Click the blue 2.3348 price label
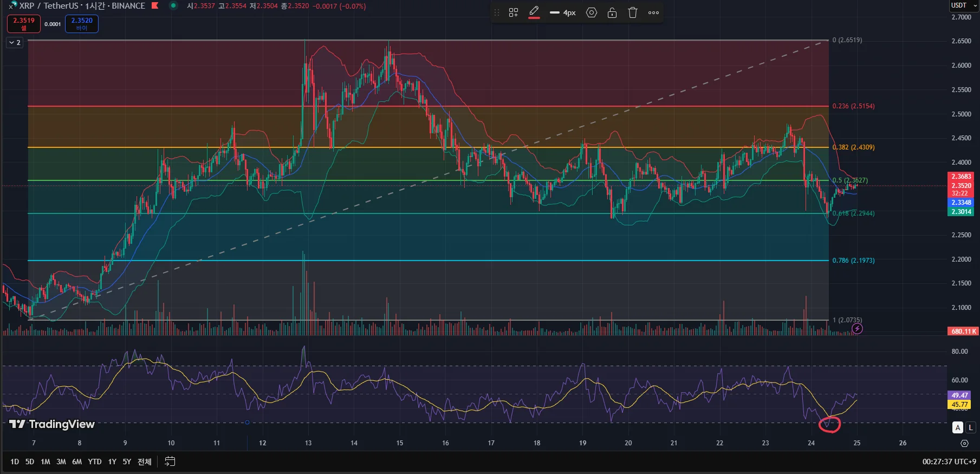This screenshot has width=980, height=474. point(961,203)
